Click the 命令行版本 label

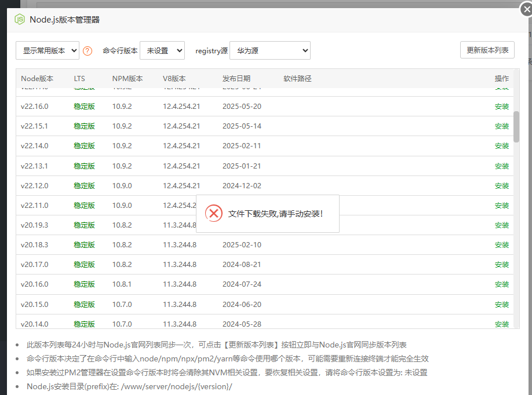120,51
